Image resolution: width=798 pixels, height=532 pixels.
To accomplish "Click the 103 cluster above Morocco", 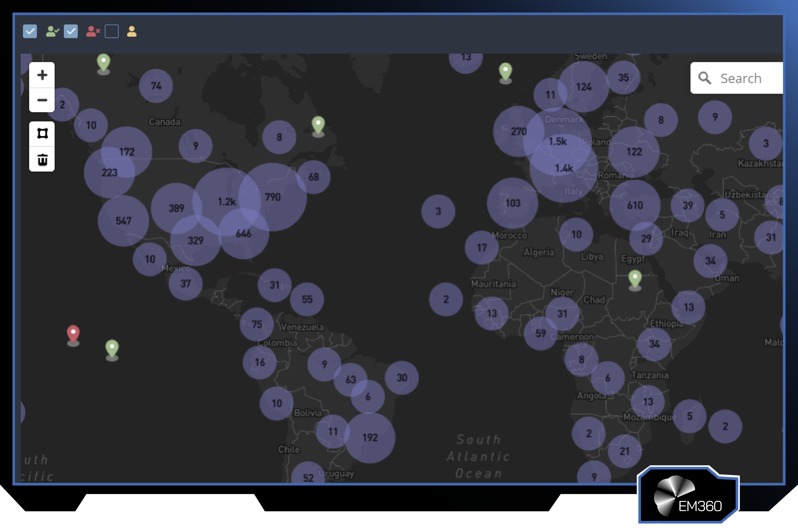I will pos(513,203).
